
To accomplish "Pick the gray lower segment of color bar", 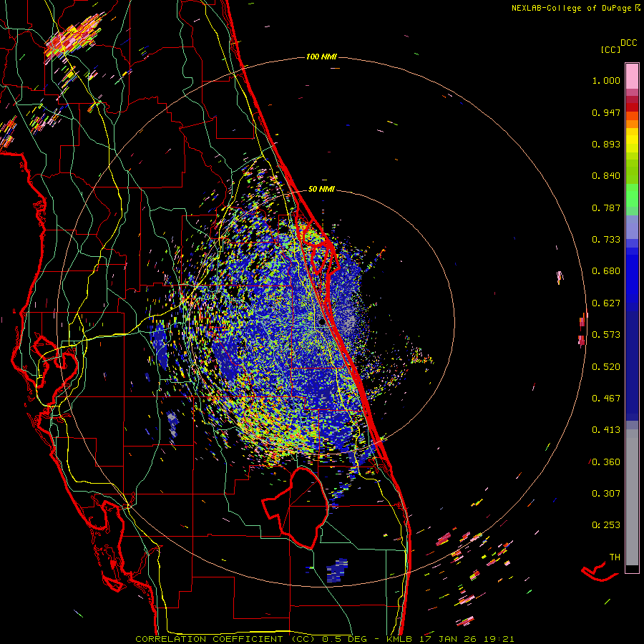I will (632, 497).
